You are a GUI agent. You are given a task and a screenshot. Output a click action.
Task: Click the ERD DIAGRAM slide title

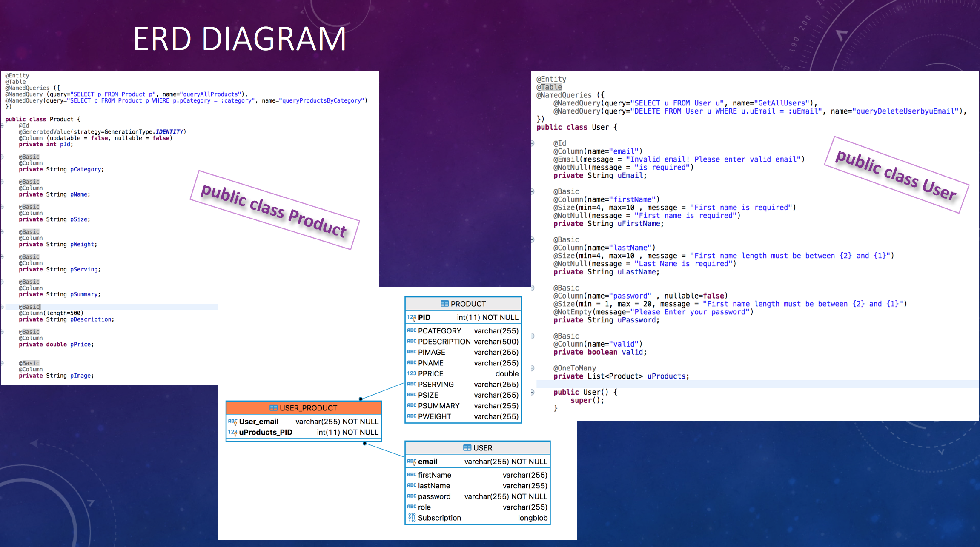click(x=239, y=39)
